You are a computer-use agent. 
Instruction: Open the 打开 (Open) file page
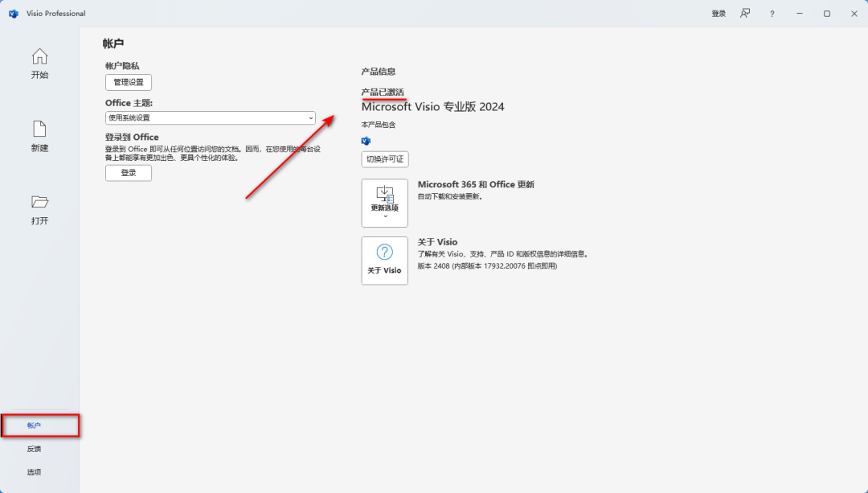pyautogui.click(x=39, y=210)
